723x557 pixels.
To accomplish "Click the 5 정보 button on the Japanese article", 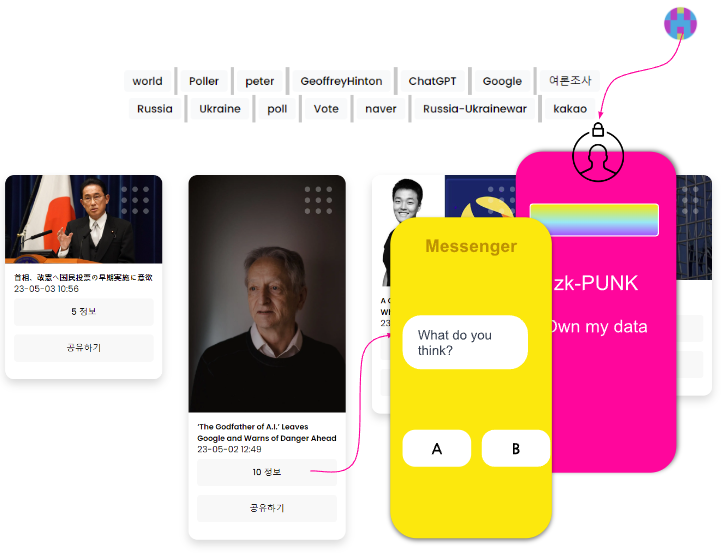I will [84, 312].
